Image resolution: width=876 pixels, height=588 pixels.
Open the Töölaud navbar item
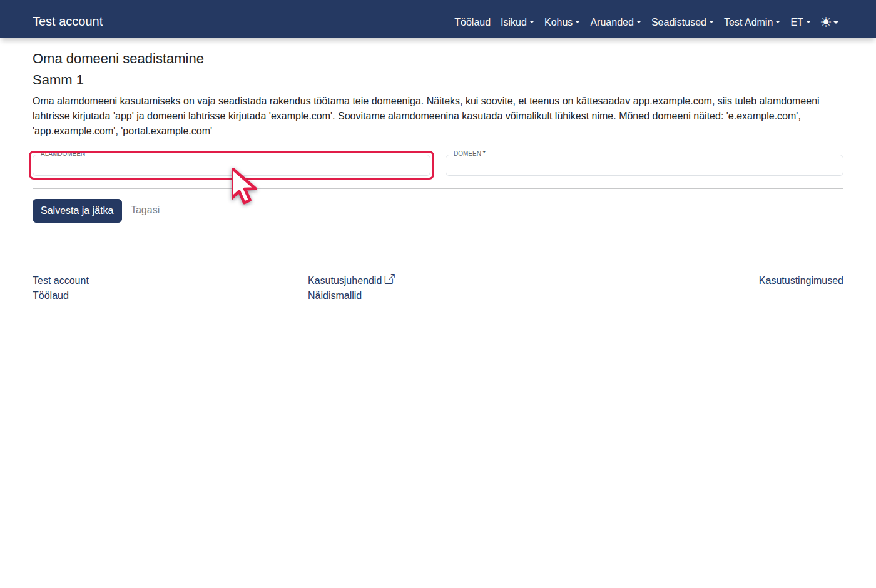[472, 22]
